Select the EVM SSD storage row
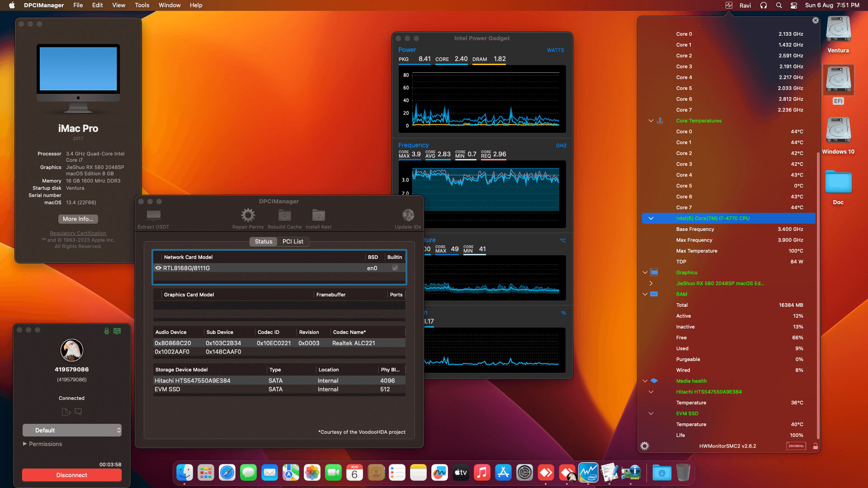 pos(279,389)
